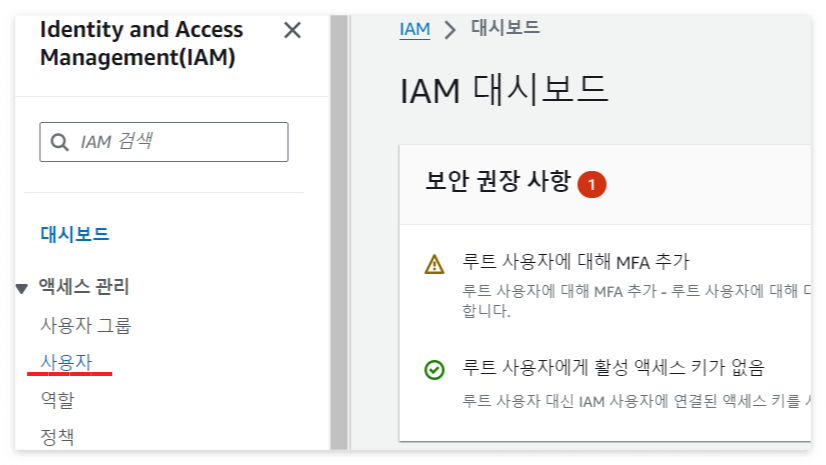Click the sidebar vertical scrollbar
Image resolution: width=826 pixels, height=465 pixels.
click(x=339, y=232)
